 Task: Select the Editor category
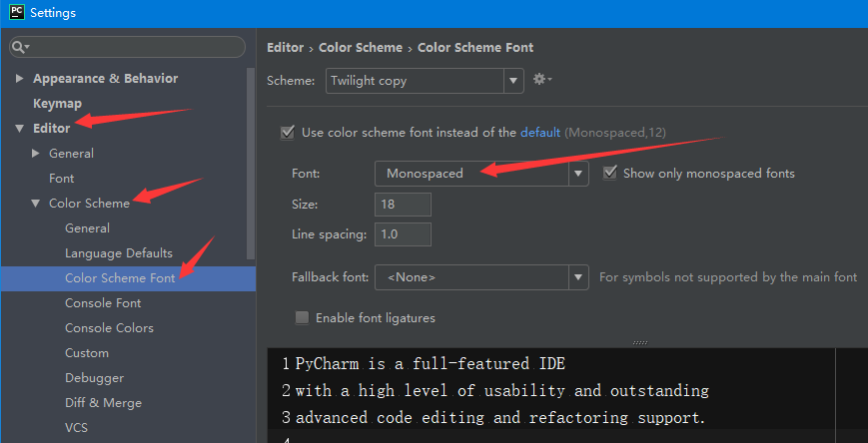pos(52,129)
